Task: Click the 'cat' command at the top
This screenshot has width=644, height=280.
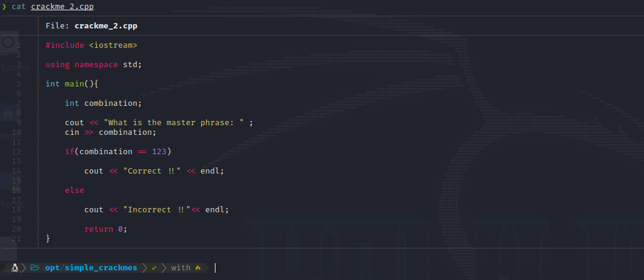Action: point(19,7)
